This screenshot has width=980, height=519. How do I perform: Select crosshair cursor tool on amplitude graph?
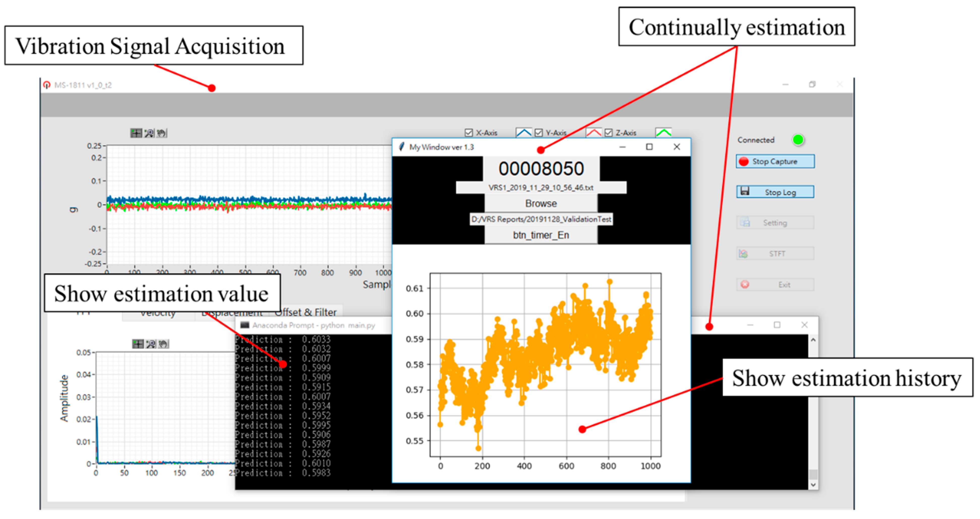click(138, 344)
